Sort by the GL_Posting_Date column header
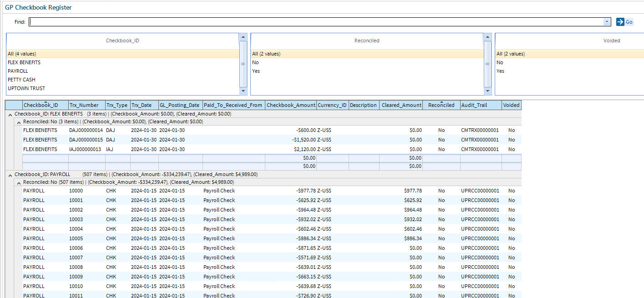The width and height of the screenshot is (644, 298). [180, 105]
